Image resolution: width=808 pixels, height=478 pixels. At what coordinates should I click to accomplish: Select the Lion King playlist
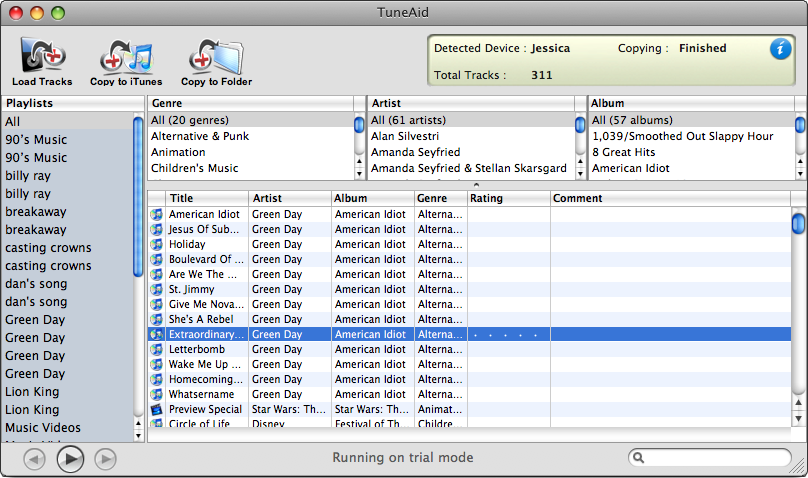(x=32, y=392)
